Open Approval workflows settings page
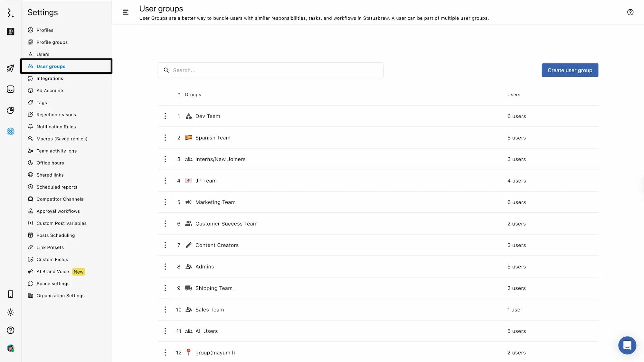 [58, 211]
